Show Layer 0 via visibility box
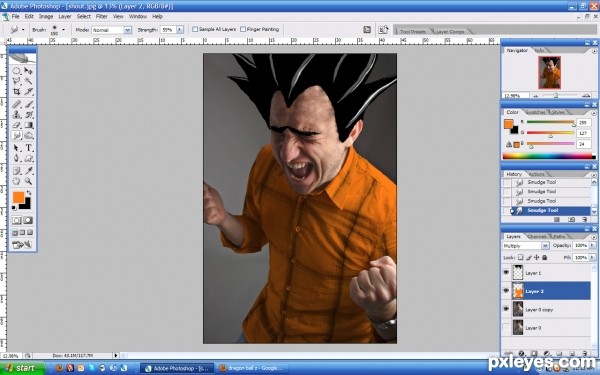This screenshot has width=600, height=375. tap(506, 328)
